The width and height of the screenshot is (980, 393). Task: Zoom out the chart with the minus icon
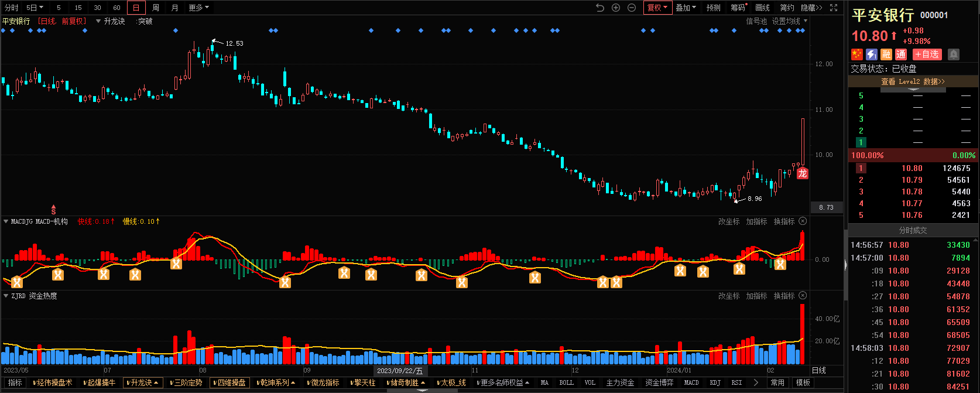tap(632, 8)
